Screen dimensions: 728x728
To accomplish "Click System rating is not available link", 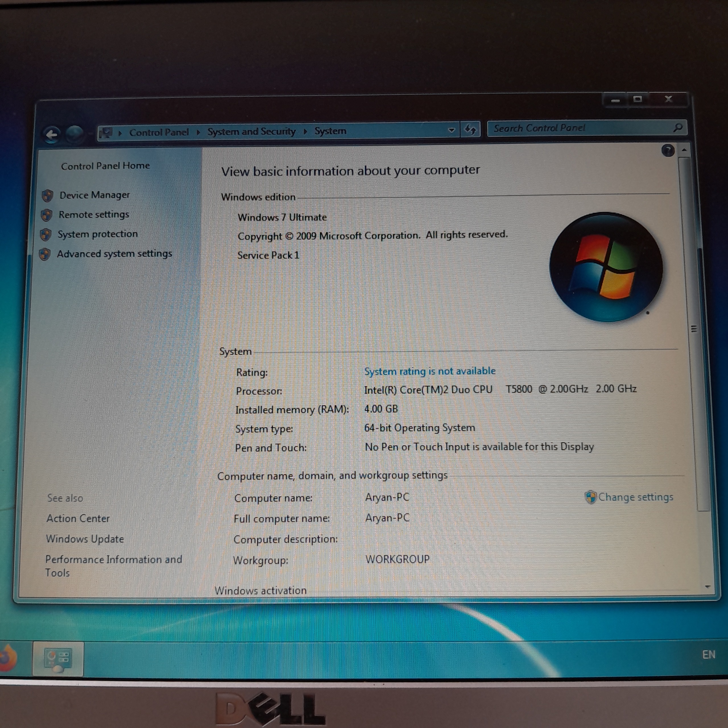I will pyautogui.click(x=430, y=371).
